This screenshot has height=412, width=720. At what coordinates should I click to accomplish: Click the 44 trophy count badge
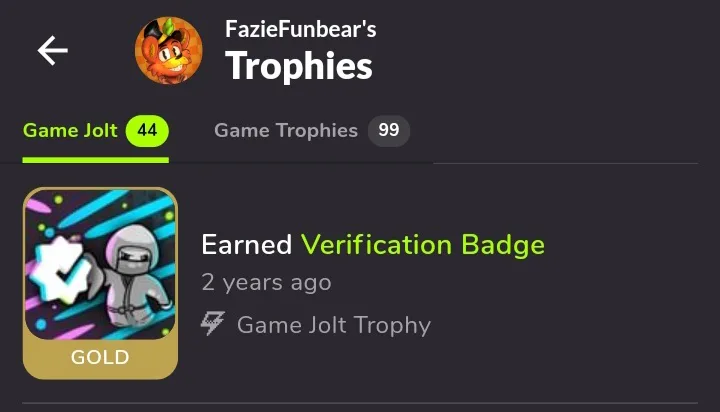[x=147, y=131]
